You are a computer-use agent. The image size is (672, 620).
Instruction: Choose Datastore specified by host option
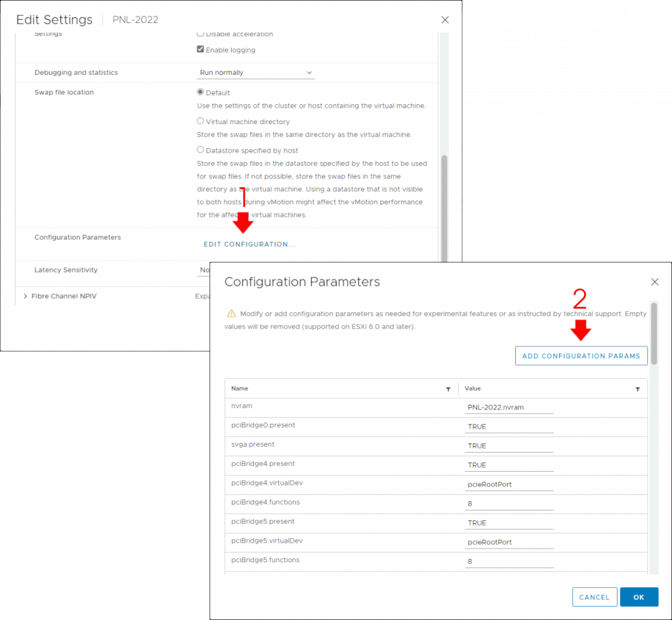(x=201, y=150)
